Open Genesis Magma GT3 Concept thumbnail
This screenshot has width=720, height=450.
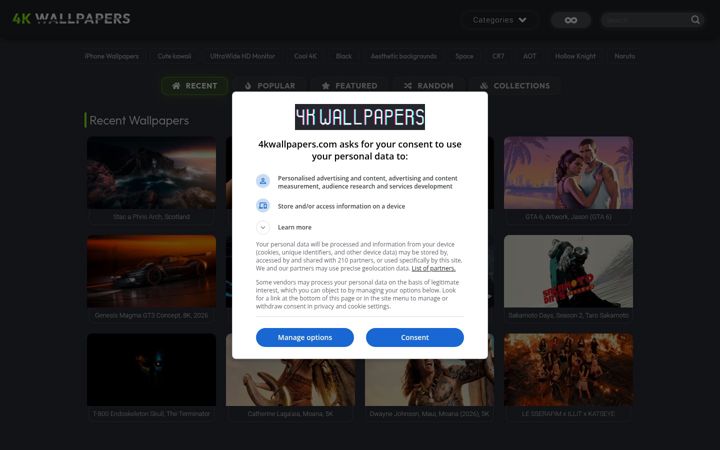click(x=152, y=271)
